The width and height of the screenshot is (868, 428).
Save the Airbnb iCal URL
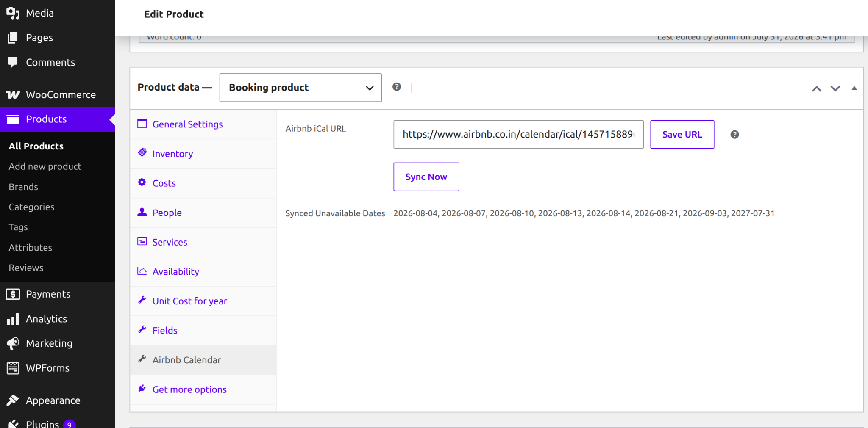(x=682, y=135)
